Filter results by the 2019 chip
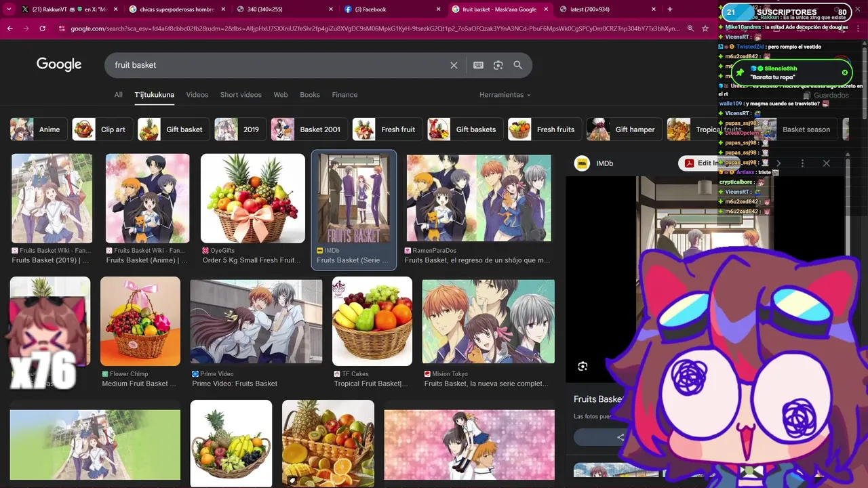Viewport: 868px width, 488px height. (240, 129)
